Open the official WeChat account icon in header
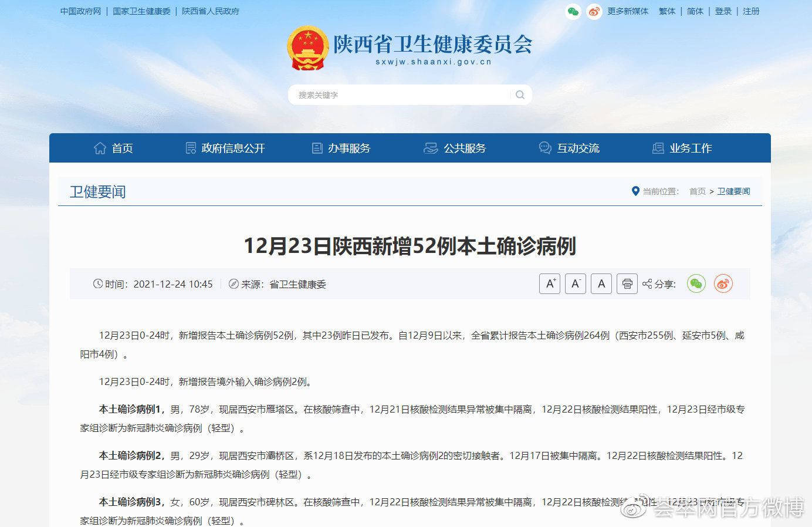812x527 pixels. tap(573, 11)
